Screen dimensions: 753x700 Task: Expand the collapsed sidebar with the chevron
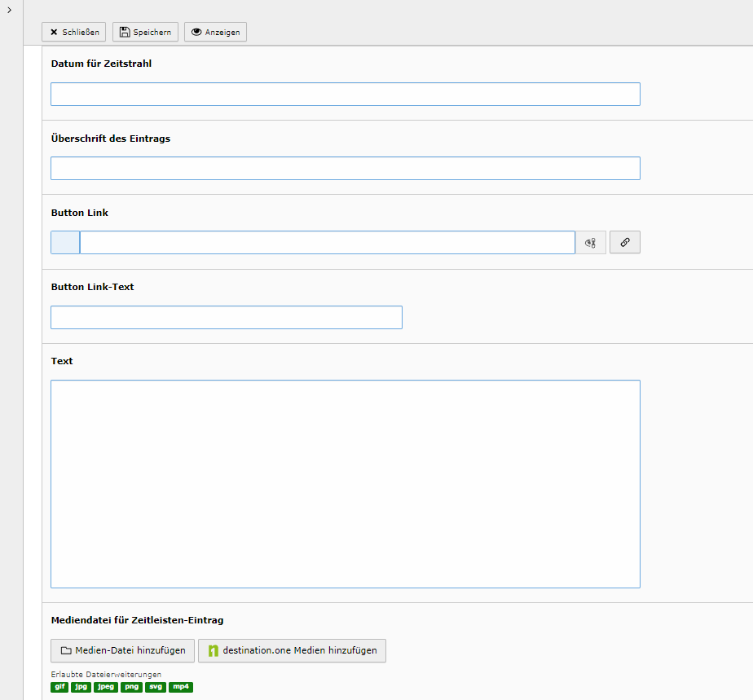9,10
